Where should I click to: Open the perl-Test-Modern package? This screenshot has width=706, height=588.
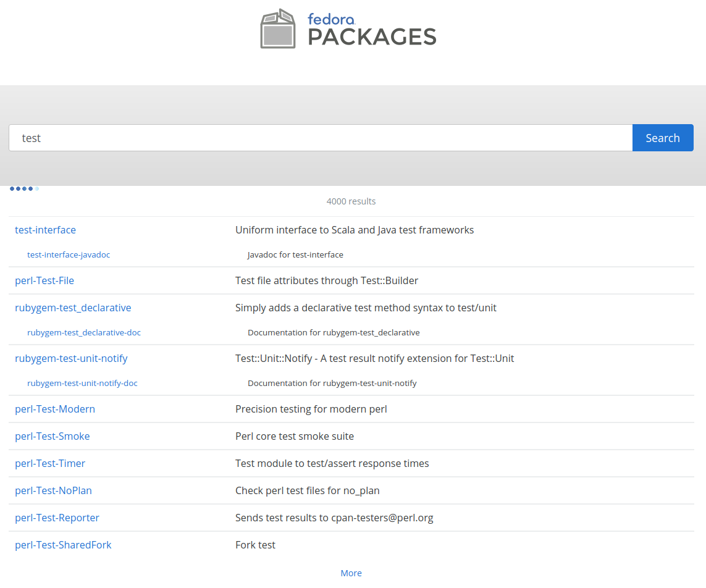point(55,409)
